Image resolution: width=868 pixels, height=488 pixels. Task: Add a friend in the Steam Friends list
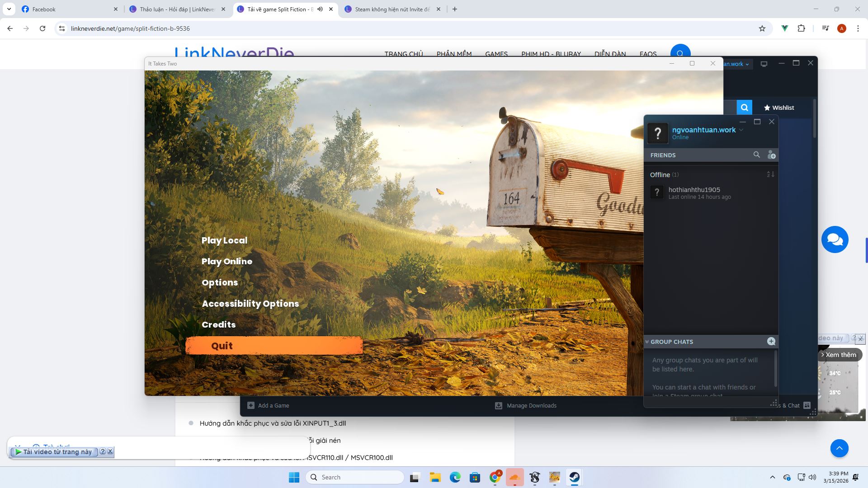pyautogui.click(x=772, y=155)
